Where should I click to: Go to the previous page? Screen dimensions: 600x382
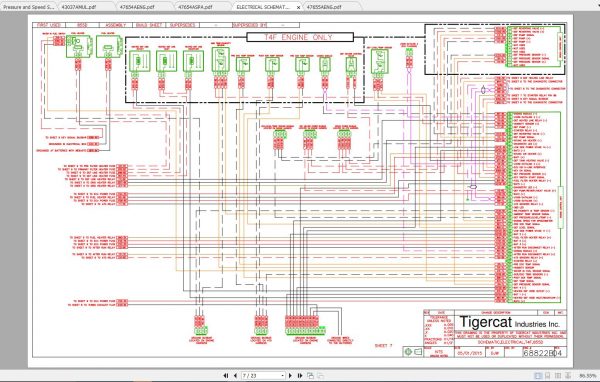pyautogui.click(x=235, y=376)
